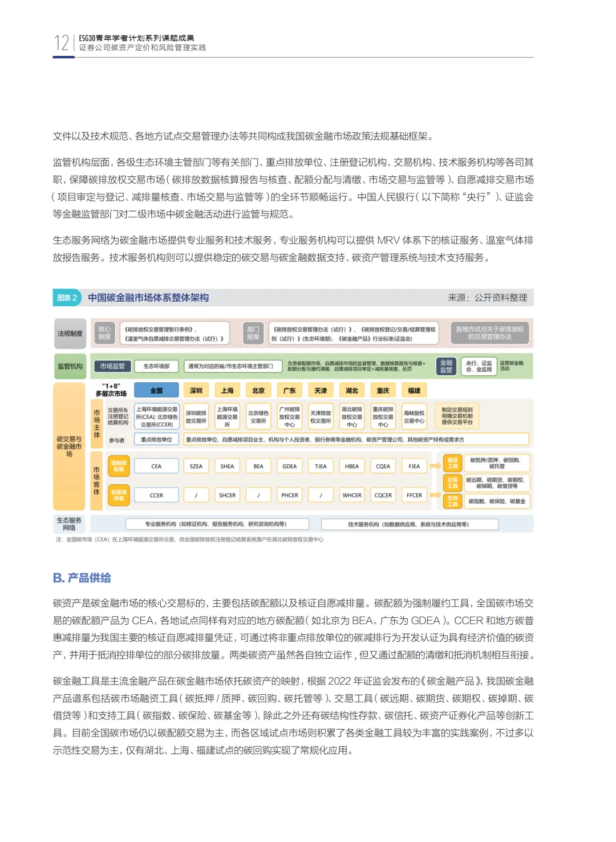Select the 天津 market header
This screenshot has height=842, width=616.
click(x=321, y=391)
